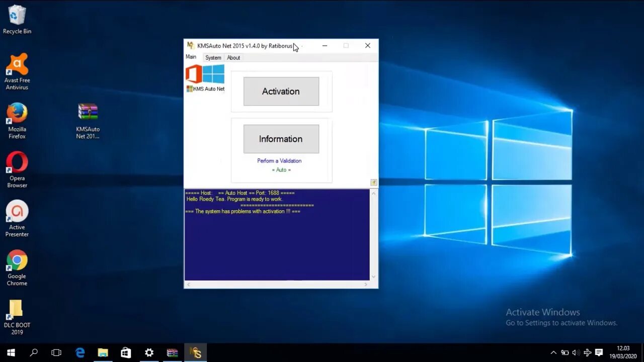The width and height of the screenshot is (644, 362).
Task: Click the Perform a Validation link
Action: tap(279, 161)
